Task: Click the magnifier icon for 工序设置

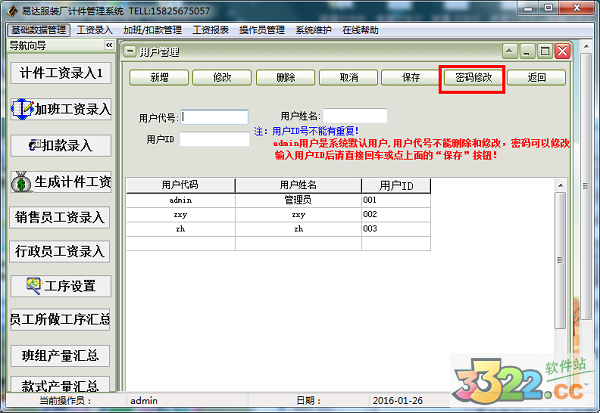Action: click(x=34, y=286)
